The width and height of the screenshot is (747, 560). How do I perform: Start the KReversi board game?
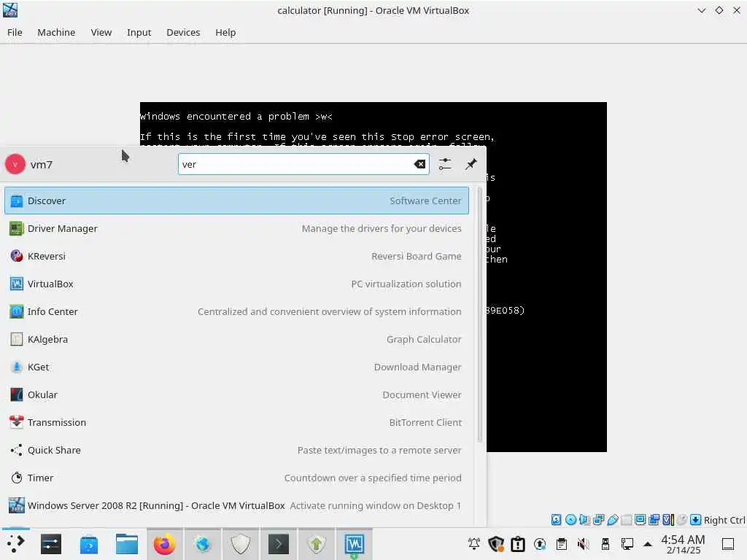[236, 256]
